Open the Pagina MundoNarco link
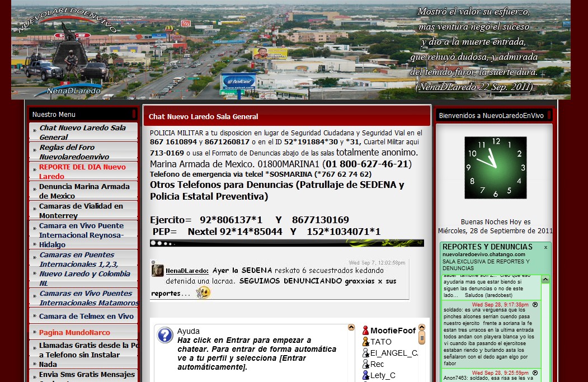This screenshot has height=382, width=588. coord(74,332)
